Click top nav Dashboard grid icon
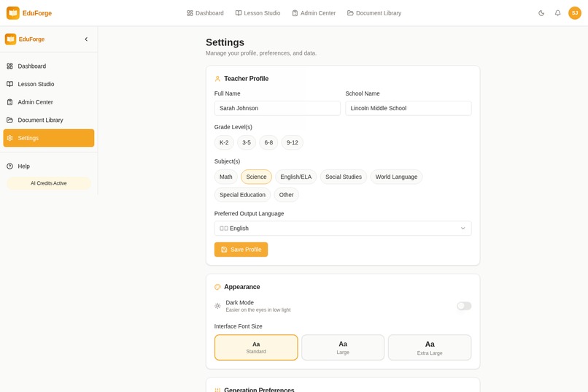 (x=190, y=13)
